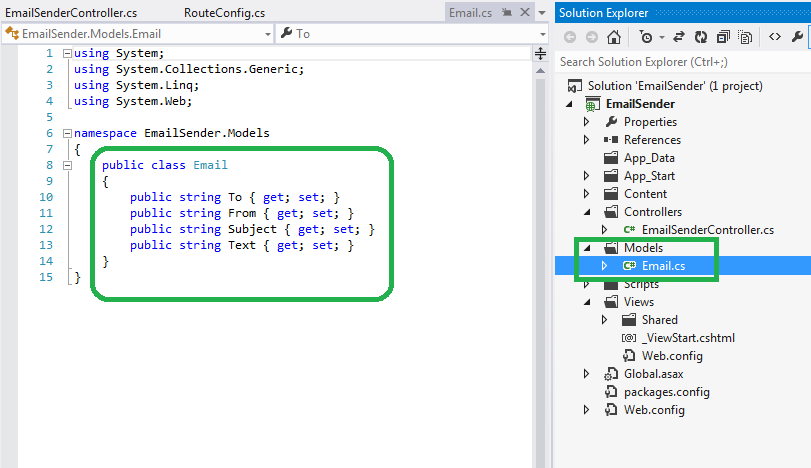Click the Collapse All icon

723,37
